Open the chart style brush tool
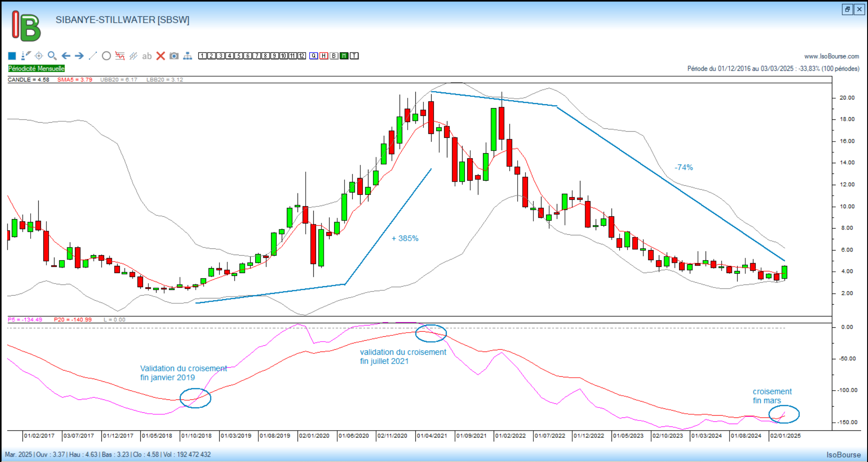 click(26, 56)
